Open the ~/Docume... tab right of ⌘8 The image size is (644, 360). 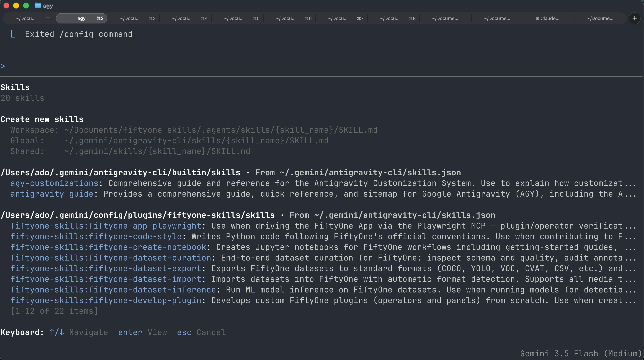click(445, 18)
